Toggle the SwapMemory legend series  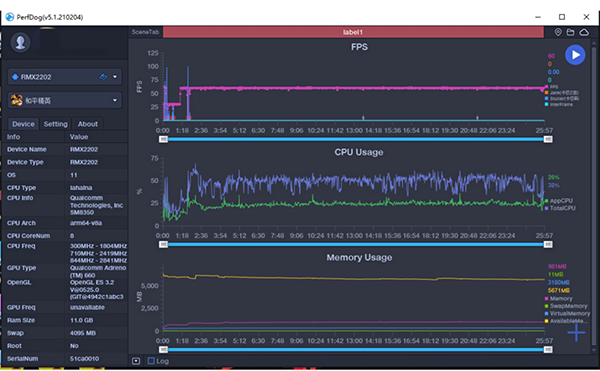(566, 306)
